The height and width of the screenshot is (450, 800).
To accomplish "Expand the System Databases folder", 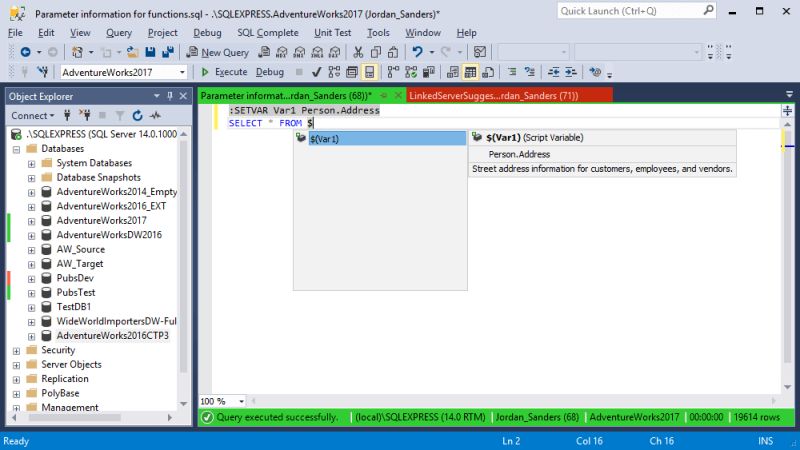I will 32,164.
